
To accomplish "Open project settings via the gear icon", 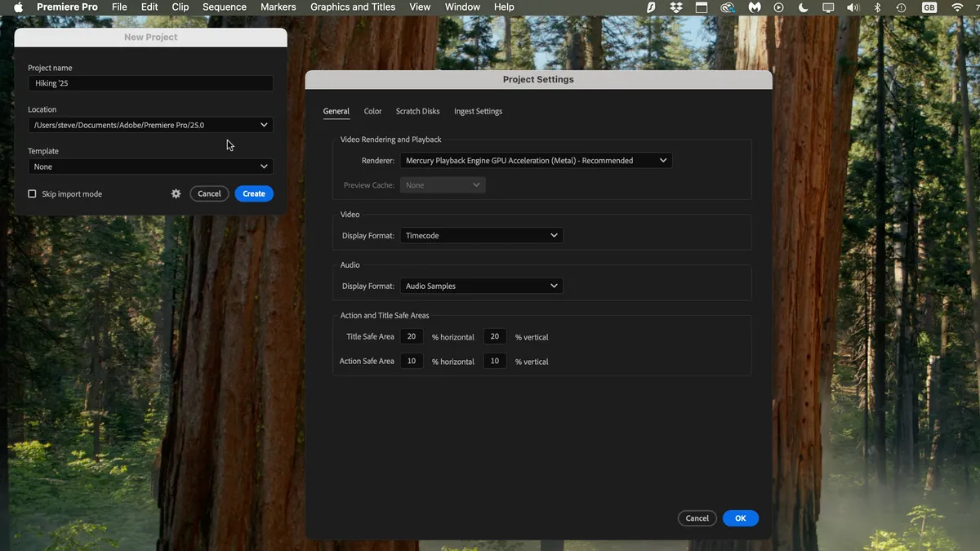I will pyautogui.click(x=176, y=193).
